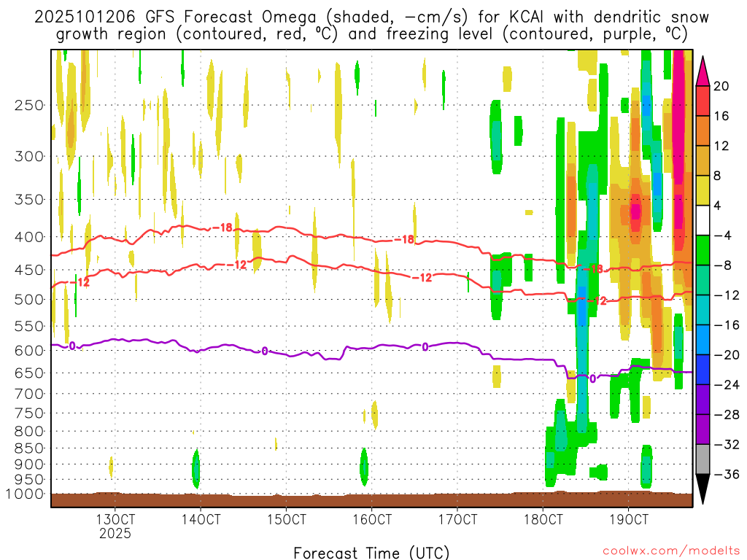This screenshot has height=560, width=747.
Task: Click the 190CT time axis label
Action: click(629, 519)
